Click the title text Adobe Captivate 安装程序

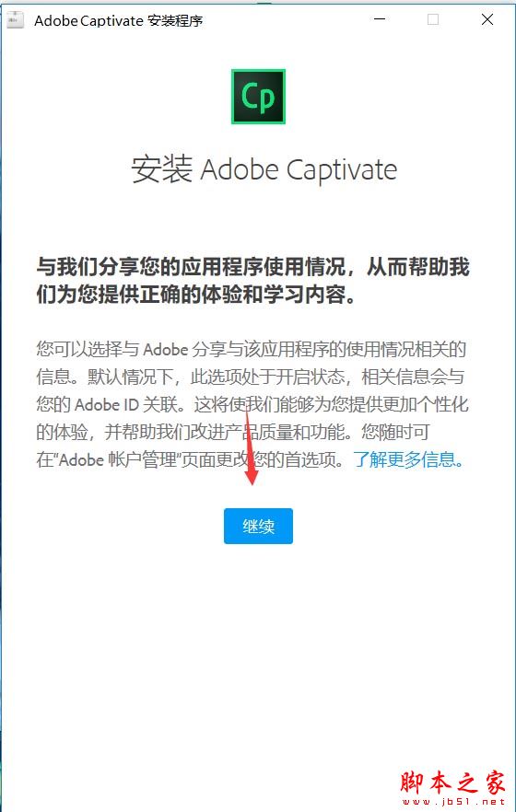pyautogui.click(x=118, y=20)
